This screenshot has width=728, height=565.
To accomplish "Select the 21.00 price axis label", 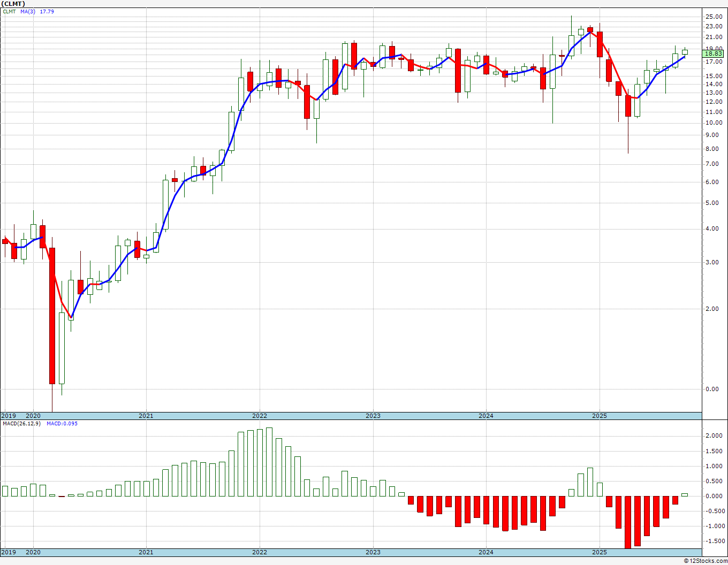I will (714, 37).
